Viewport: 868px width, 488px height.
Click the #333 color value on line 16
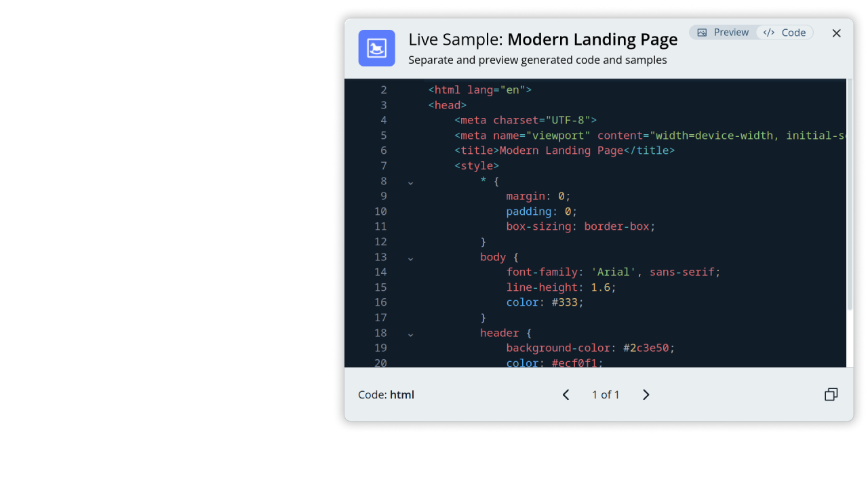(567, 302)
